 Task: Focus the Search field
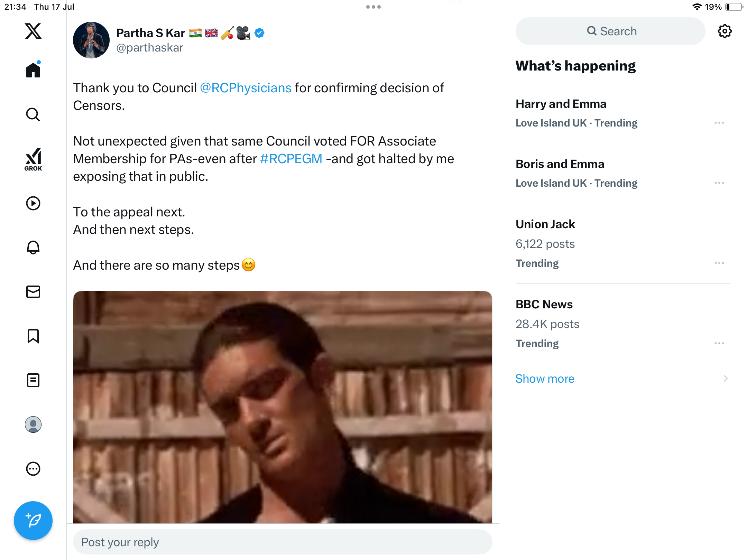(x=610, y=31)
